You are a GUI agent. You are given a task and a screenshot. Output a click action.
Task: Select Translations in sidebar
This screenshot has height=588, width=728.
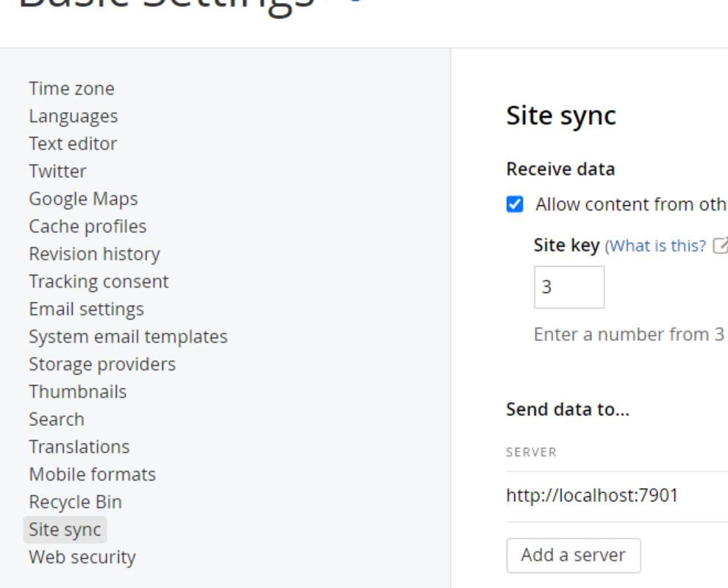tap(79, 447)
